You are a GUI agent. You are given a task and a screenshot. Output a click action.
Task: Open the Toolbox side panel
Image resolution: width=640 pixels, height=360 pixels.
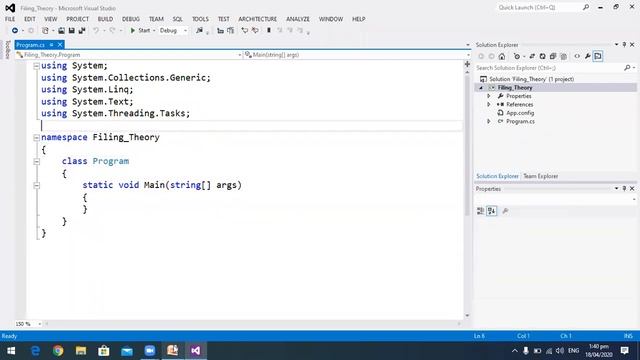(x=7, y=50)
